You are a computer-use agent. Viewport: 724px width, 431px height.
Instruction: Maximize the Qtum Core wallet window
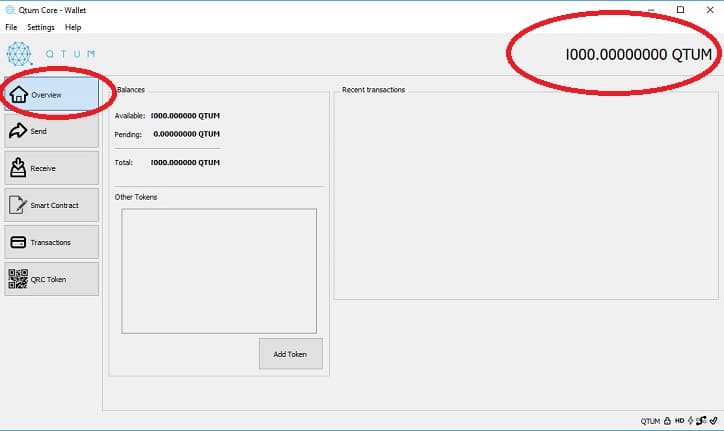pos(680,10)
